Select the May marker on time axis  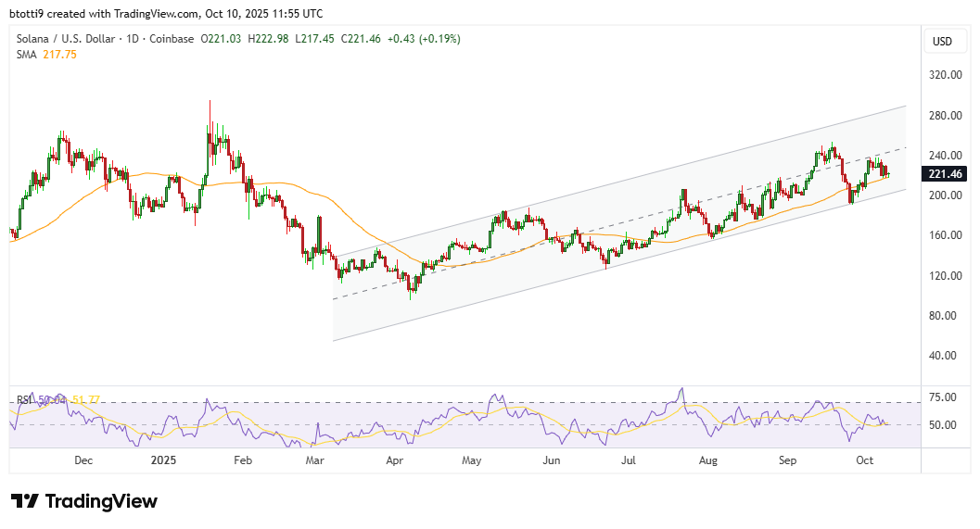pyautogui.click(x=472, y=460)
